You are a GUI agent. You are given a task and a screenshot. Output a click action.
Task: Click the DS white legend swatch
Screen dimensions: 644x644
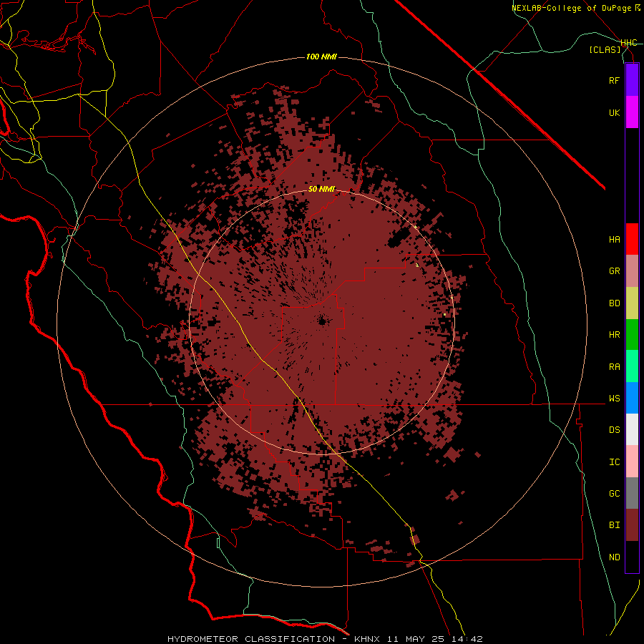pos(632,429)
